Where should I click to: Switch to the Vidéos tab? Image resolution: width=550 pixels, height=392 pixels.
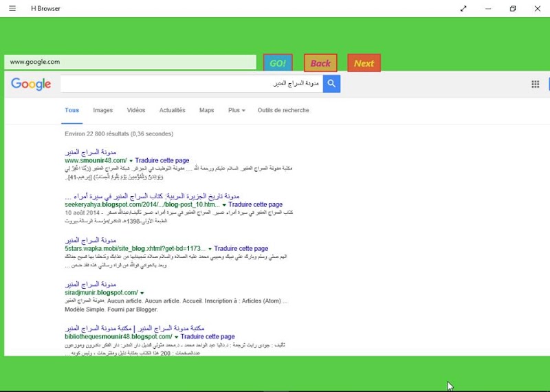(136, 110)
